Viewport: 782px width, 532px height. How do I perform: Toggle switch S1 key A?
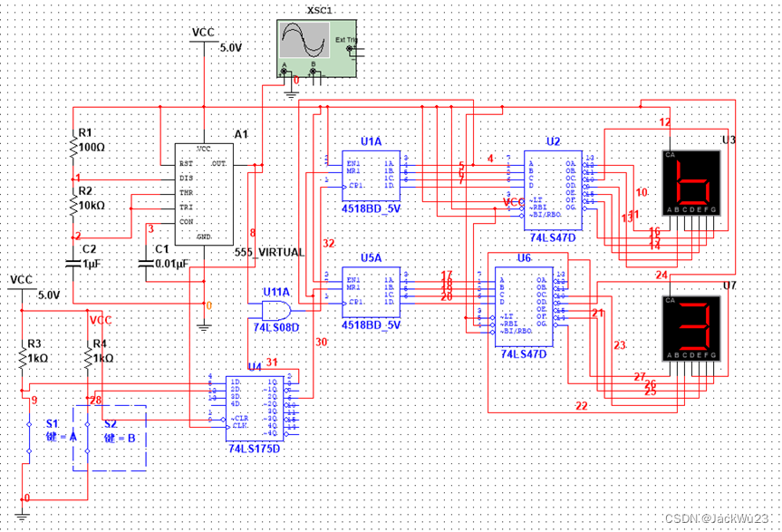pyautogui.click(x=29, y=438)
